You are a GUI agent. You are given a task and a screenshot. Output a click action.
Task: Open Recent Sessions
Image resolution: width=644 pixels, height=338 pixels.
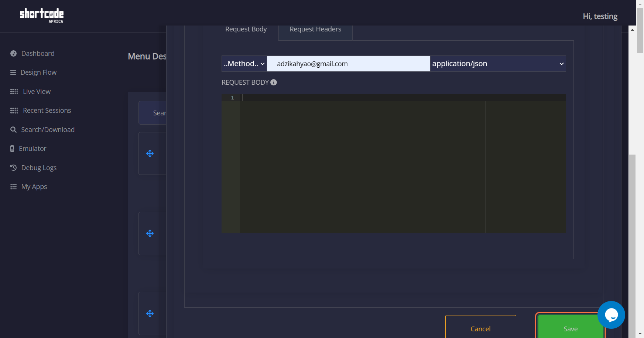coord(47,111)
